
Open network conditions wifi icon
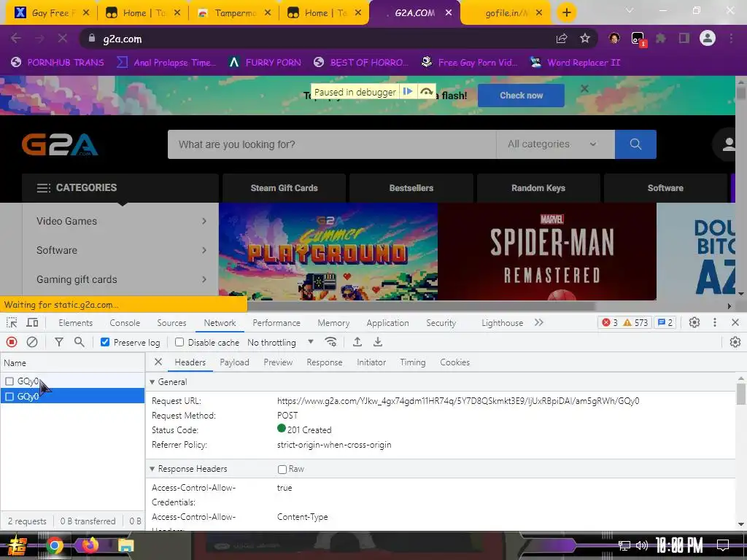330,342
